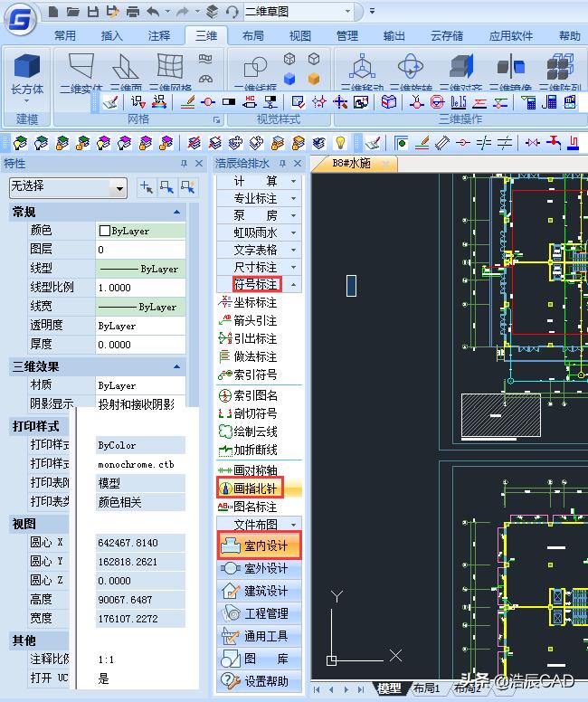
Task: Select the 画指北针 north arrow tool
Action: [x=256, y=489]
